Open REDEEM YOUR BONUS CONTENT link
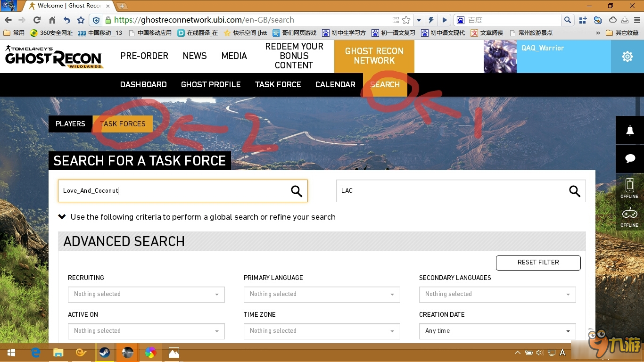Image resolution: width=644 pixels, height=362 pixels. coord(294,56)
